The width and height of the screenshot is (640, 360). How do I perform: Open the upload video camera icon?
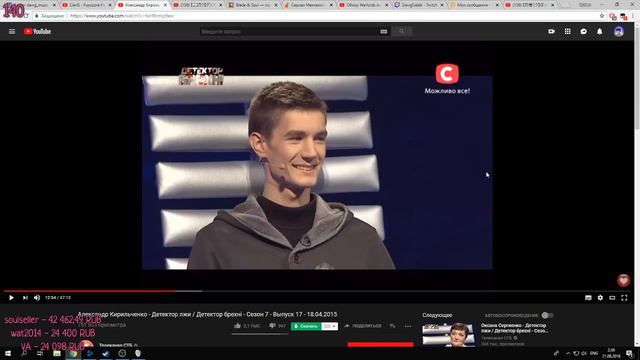[x=551, y=31]
